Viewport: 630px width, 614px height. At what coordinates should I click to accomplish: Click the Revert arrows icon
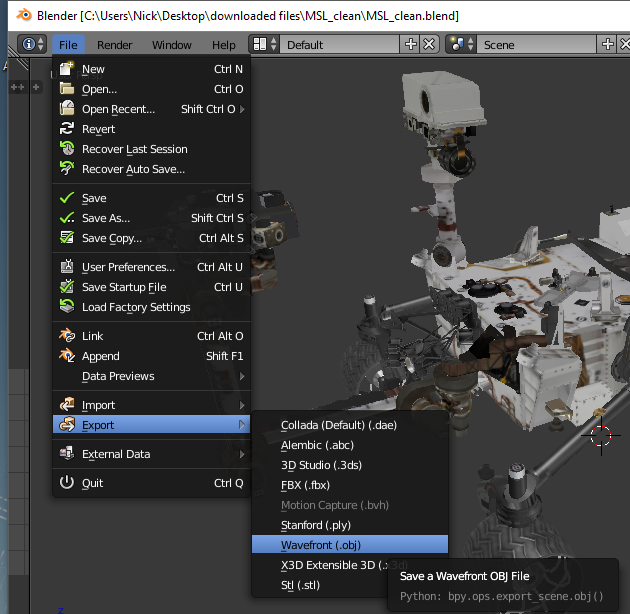(67, 129)
